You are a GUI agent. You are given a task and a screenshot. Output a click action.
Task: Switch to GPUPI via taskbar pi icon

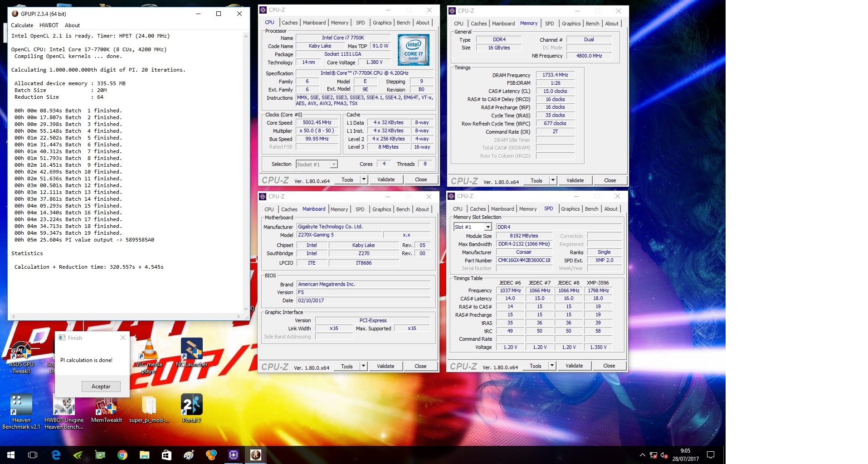[256, 455]
